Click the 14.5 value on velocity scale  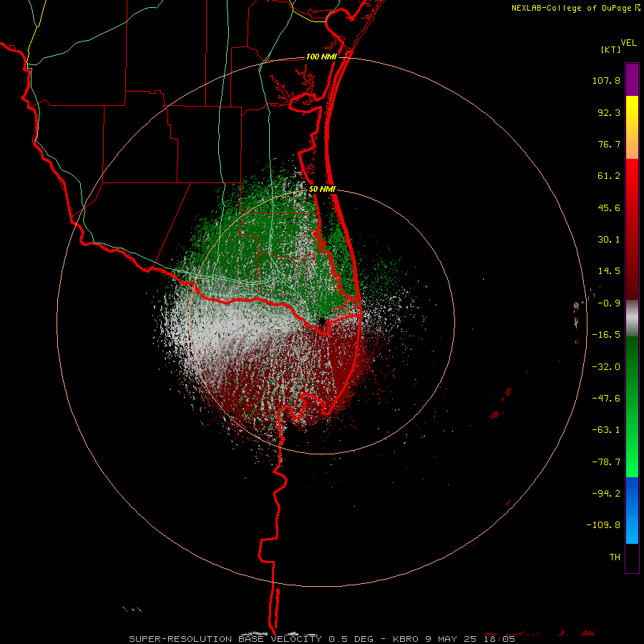pos(609,271)
